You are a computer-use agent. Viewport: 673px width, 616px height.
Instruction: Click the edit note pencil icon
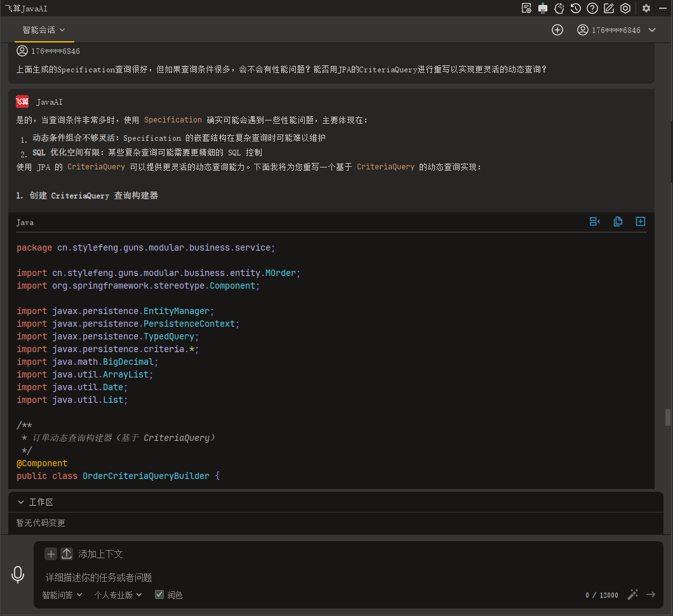point(609,8)
